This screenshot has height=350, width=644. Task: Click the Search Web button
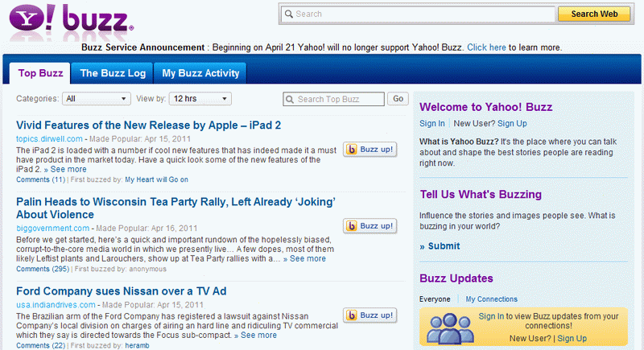(x=594, y=14)
